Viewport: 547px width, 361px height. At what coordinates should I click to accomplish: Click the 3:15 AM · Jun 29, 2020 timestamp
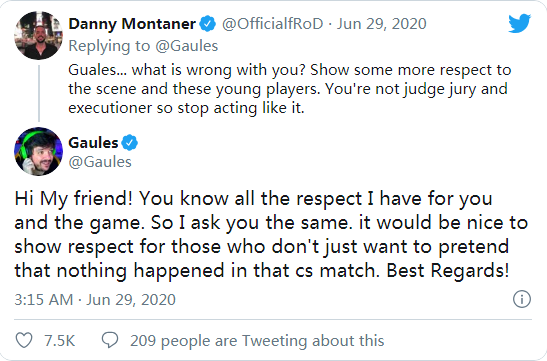[95, 300]
